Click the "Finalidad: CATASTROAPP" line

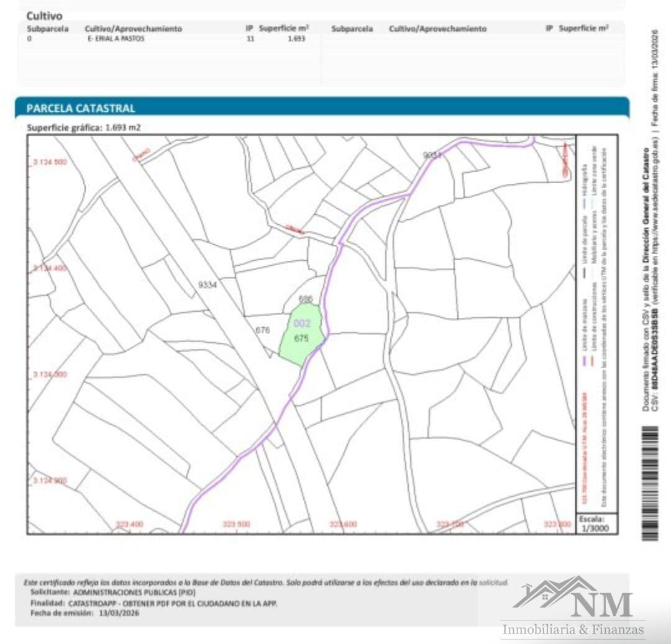(153, 604)
